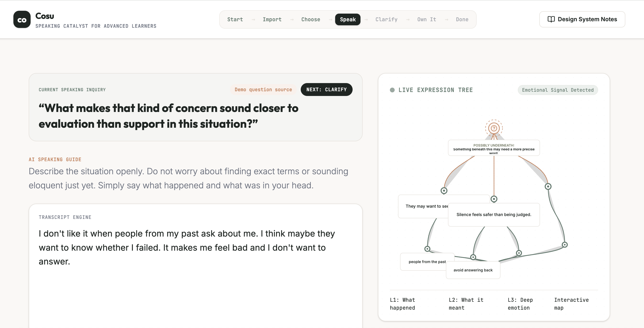Image resolution: width=644 pixels, height=328 pixels.
Task: Open the Choose step
Action: [311, 20]
